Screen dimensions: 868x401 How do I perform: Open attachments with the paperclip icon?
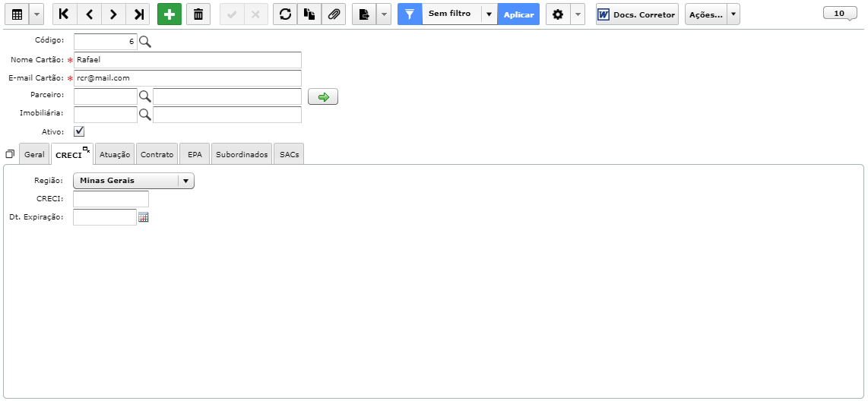tap(333, 15)
